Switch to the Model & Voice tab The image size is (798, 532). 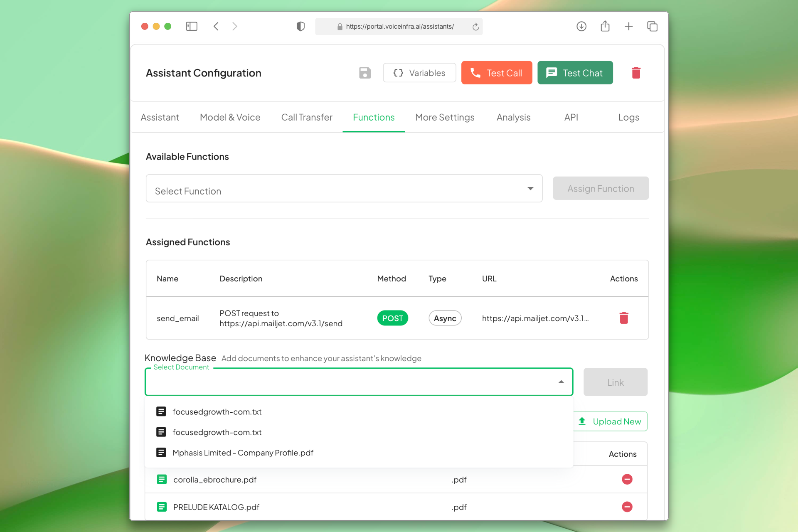230,117
